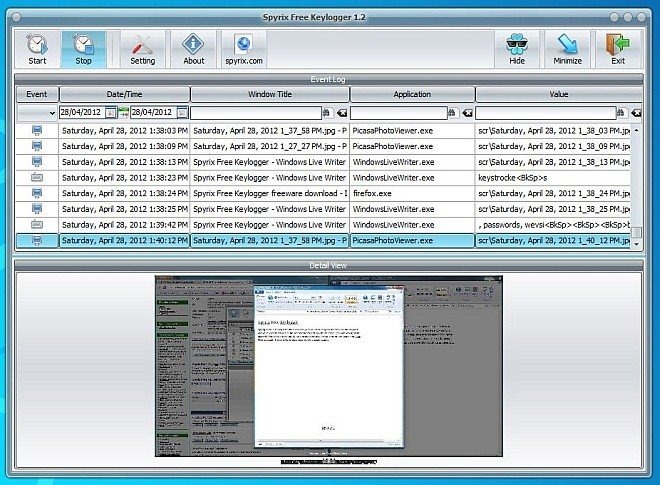Click the Detail View panel header

[x=328, y=265]
